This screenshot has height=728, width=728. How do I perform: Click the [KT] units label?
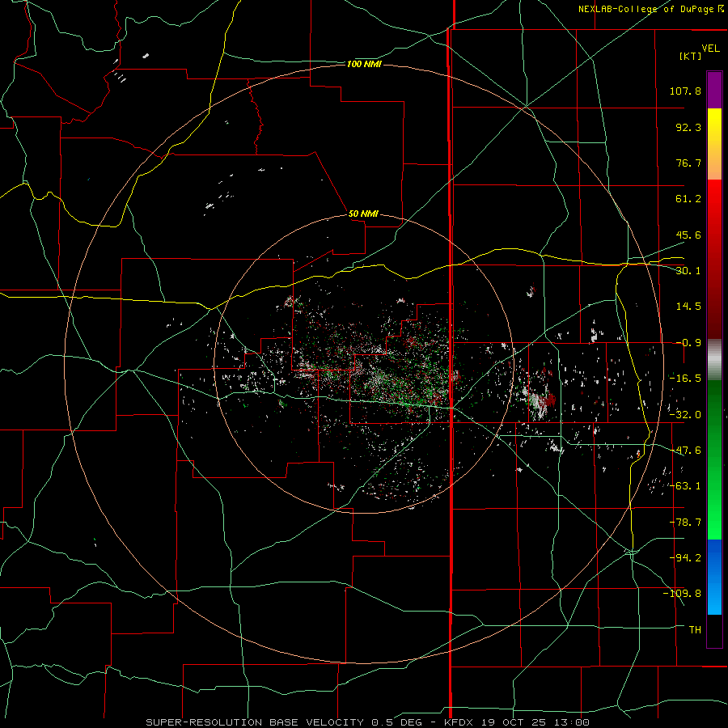tap(691, 56)
